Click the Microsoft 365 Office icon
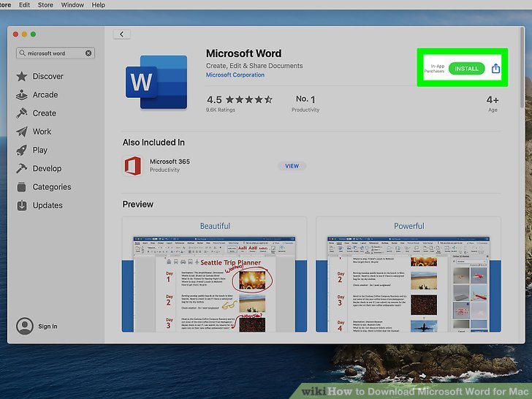 (133, 166)
